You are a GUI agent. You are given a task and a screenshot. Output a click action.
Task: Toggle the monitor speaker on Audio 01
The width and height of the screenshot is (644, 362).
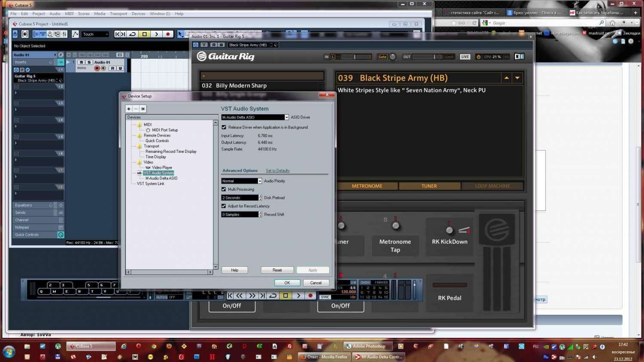pyautogui.click(x=103, y=68)
